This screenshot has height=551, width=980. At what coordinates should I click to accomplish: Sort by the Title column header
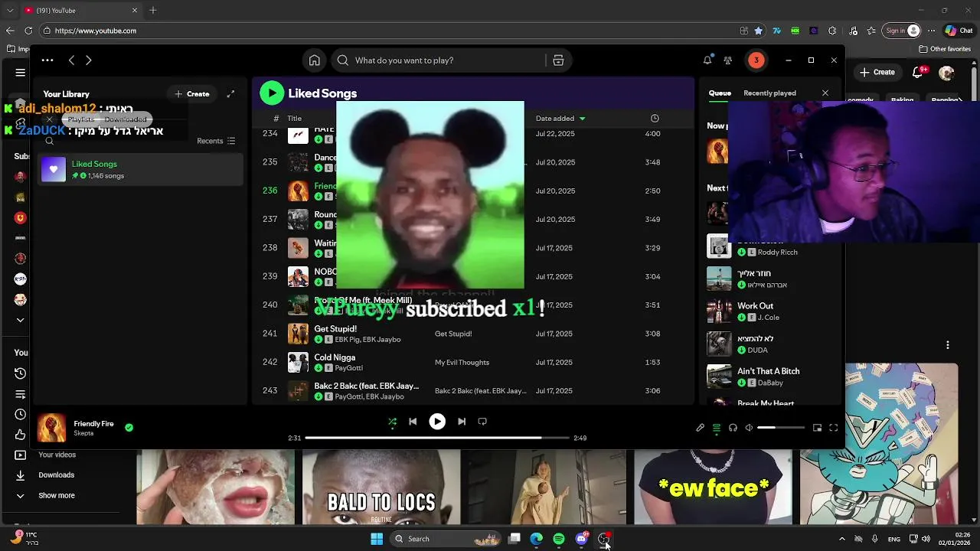point(295,119)
